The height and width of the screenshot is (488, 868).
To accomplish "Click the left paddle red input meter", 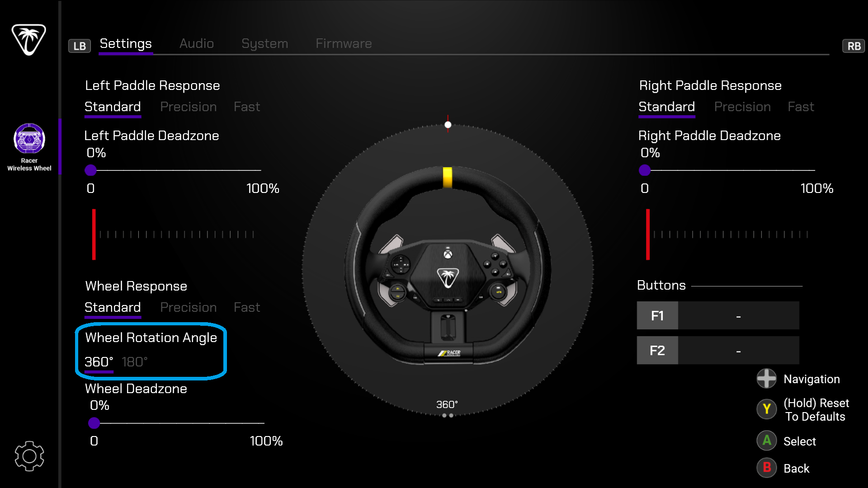I will pos(94,235).
